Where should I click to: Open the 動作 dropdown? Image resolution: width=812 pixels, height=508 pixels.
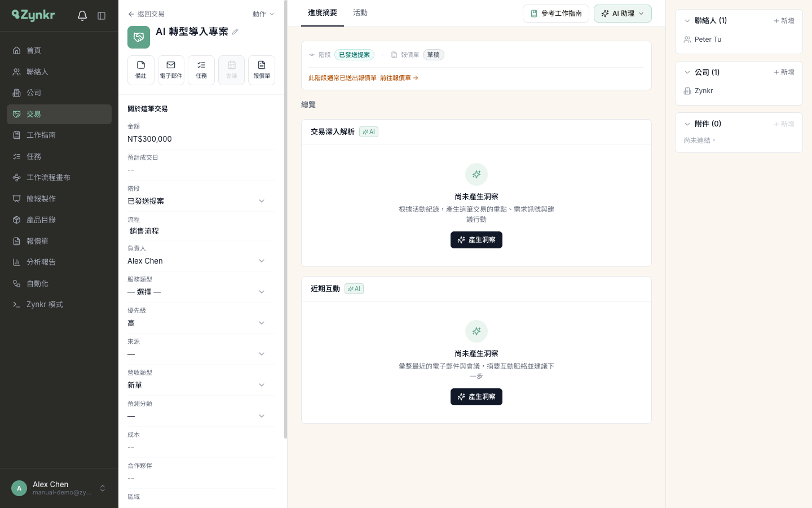pyautogui.click(x=263, y=14)
